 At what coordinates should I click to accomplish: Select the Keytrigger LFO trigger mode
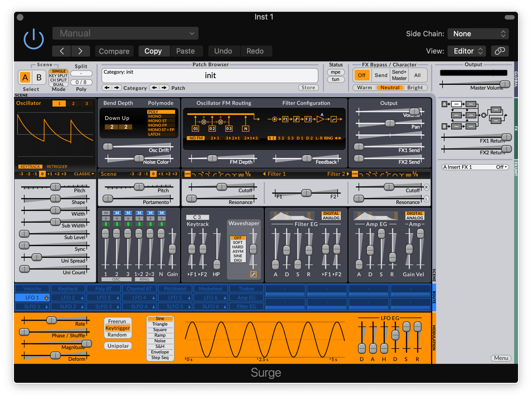(x=117, y=328)
